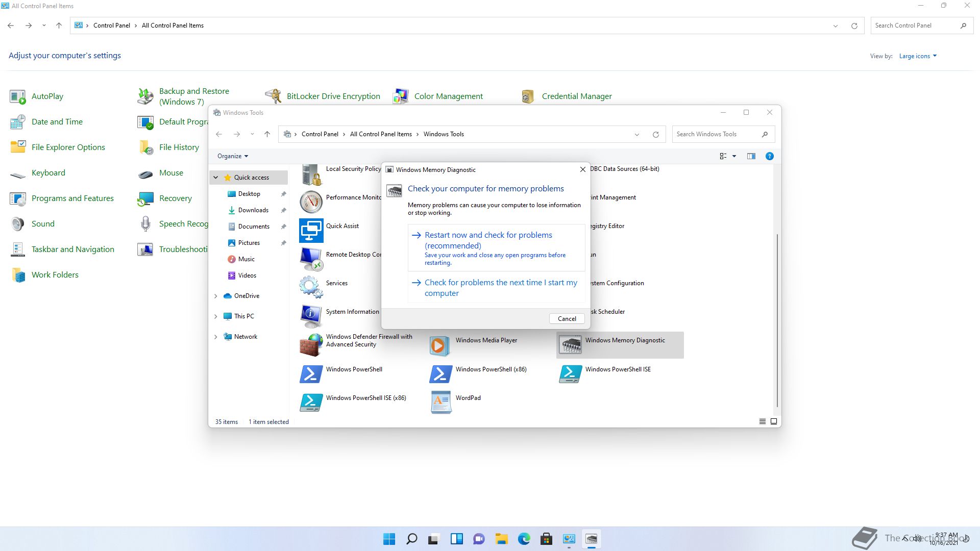Expand the OneDrive tree node
The image size is (980, 551).
tap(215, 296)
